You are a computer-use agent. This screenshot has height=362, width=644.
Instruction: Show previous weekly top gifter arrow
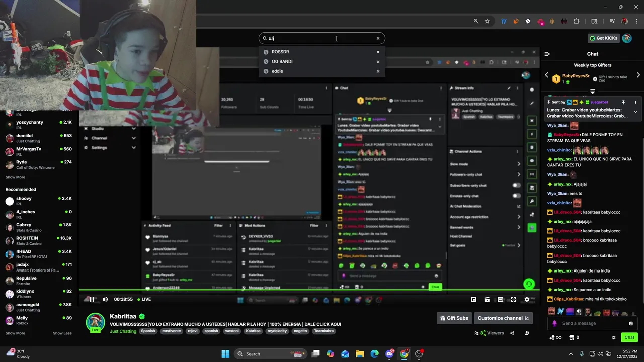[547, 75]
